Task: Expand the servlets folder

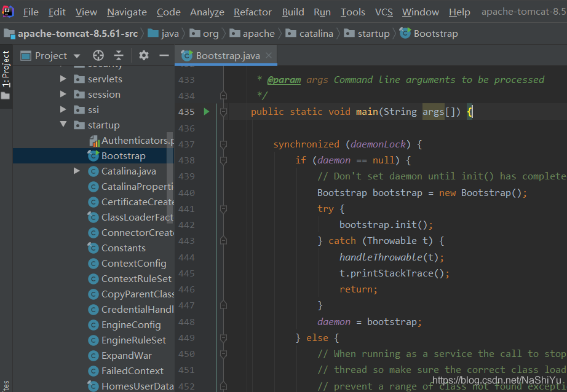Action: (x=63, y=79)
